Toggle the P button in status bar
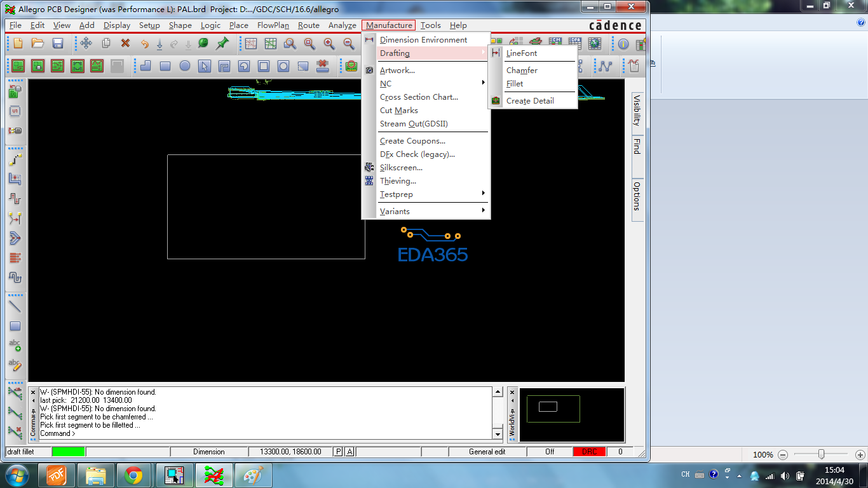Image resolution: width=868 pixels, height=488 pixels. (339, 452)
